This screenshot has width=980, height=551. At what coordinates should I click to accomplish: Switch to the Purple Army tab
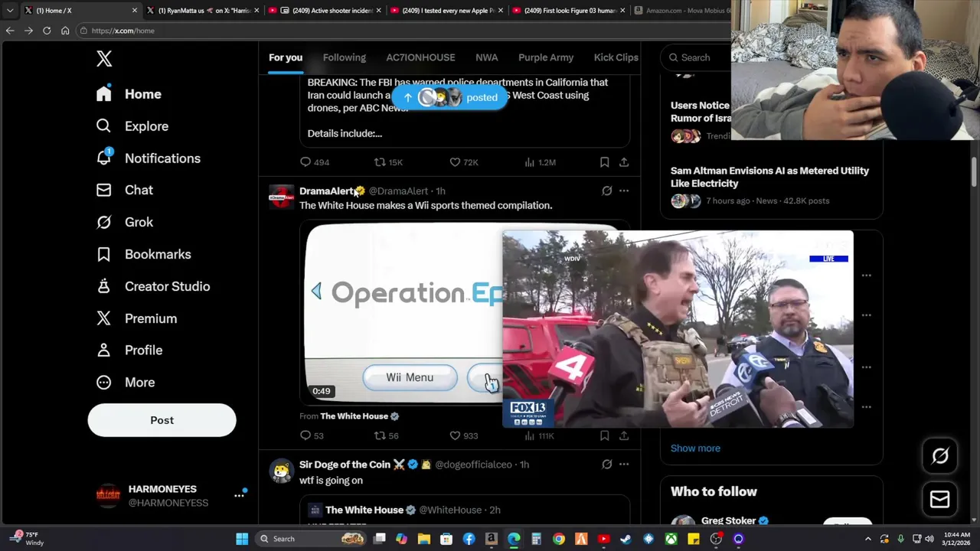[x=546, y=57]
